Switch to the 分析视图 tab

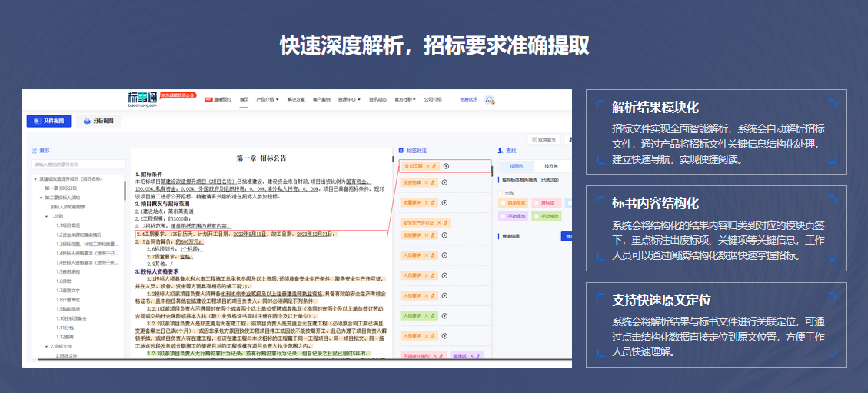pos(98,121)
